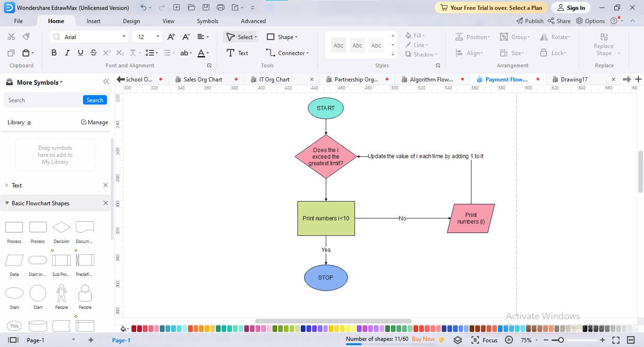
Task: Open the Fill dropdown in Styles
Action: [x=415, y=35]
